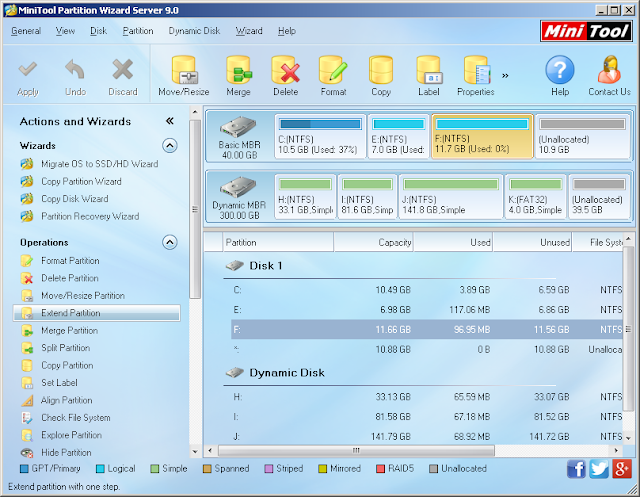Click the sidebar scroll down arrow
The height and width of the screenshot is (497, 640).
click(x=195, y=451)
